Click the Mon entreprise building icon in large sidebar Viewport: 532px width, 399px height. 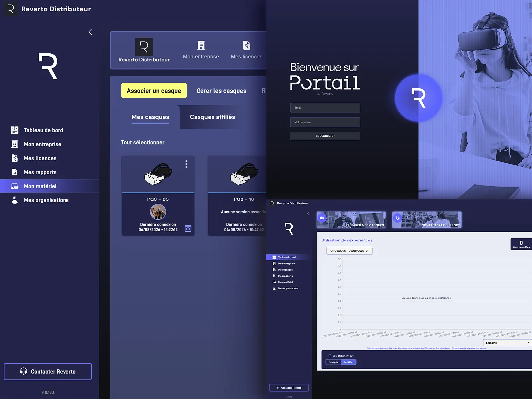15,144
